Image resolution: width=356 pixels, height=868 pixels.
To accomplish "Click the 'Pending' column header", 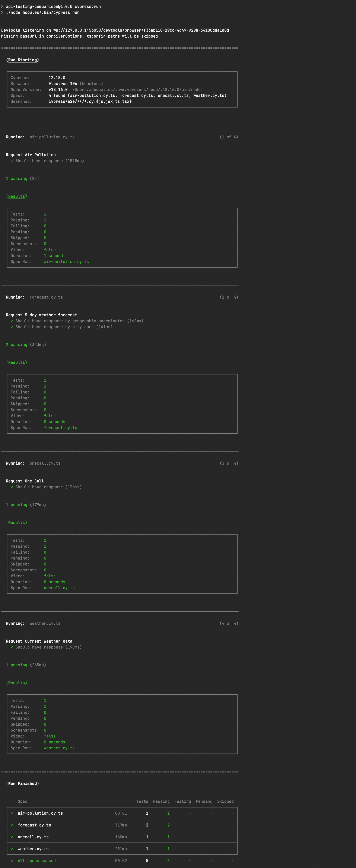I will tap(204, 801).
